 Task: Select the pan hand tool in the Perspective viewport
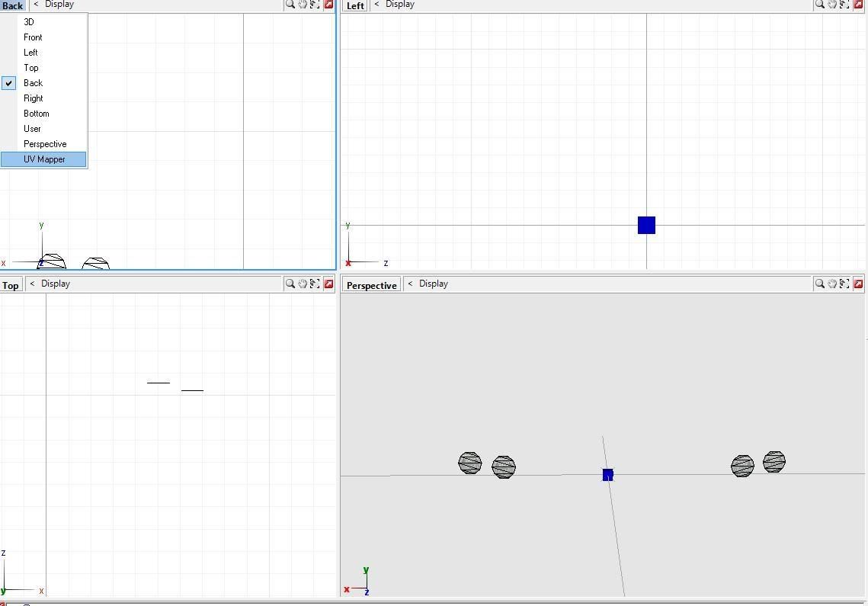pyautogui.click(x=832, y=284)
